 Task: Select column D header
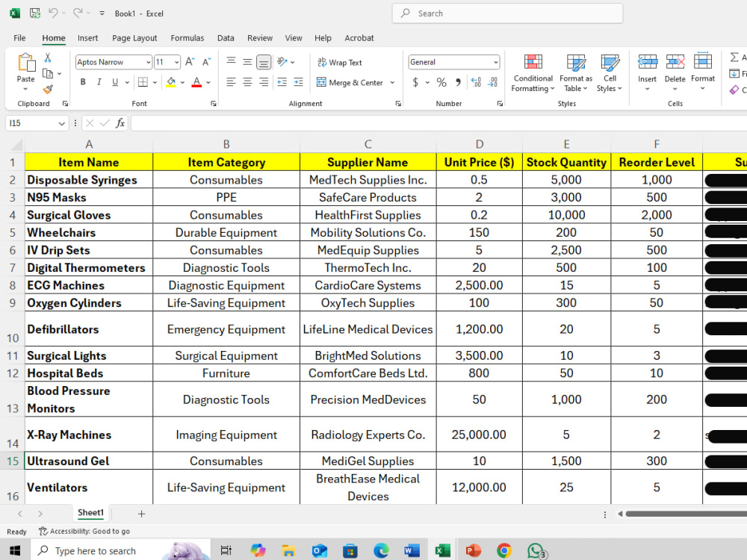(480, 144)
